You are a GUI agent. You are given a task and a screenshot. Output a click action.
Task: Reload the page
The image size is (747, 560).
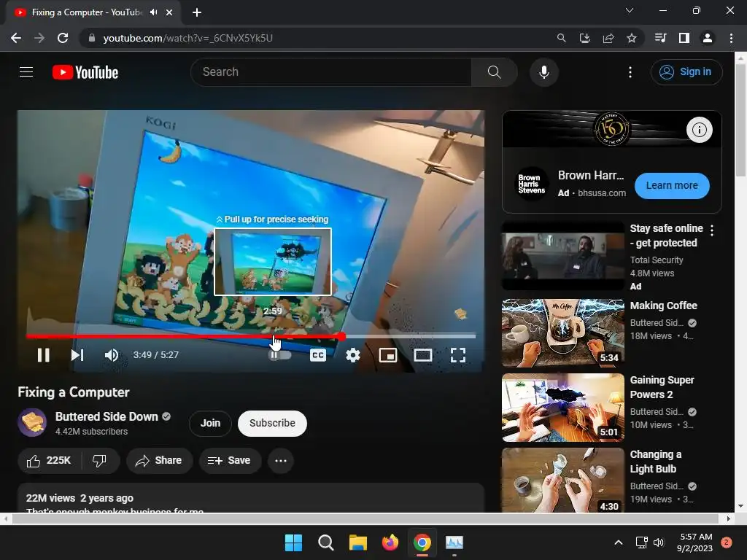(63, 38)
